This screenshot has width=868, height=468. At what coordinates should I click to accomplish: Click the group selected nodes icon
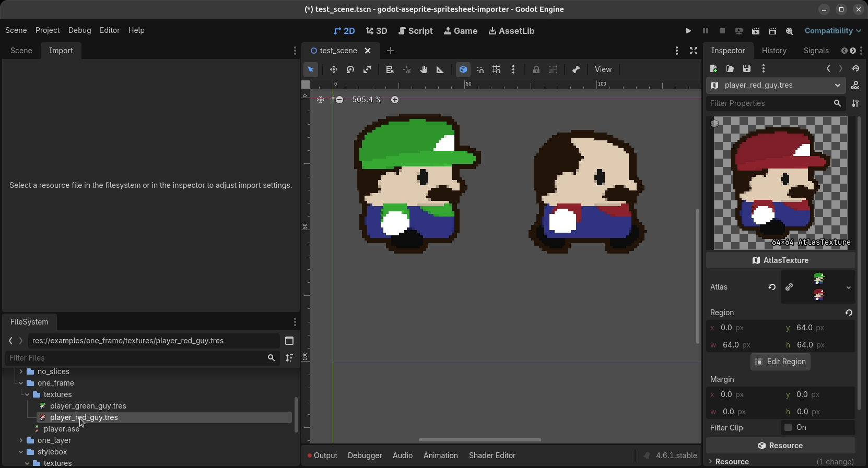point(553,69)
